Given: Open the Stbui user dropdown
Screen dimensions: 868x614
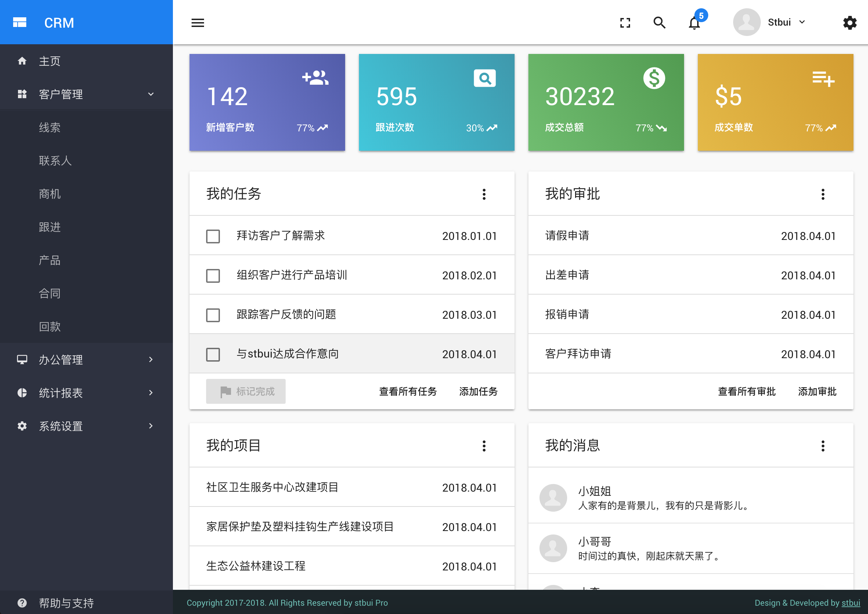Looking at the screenshot, I should click(x=786, y=22).
